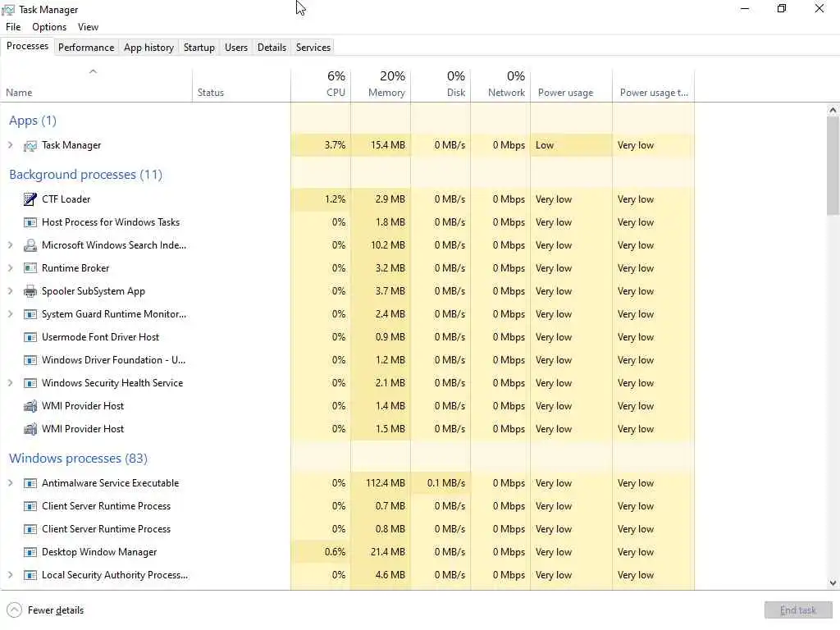Image resolution: width=840 pixels, height=630 pixels.
Task: Select the Processes tab
Action: pyautogui.click(x=27, y=46)
